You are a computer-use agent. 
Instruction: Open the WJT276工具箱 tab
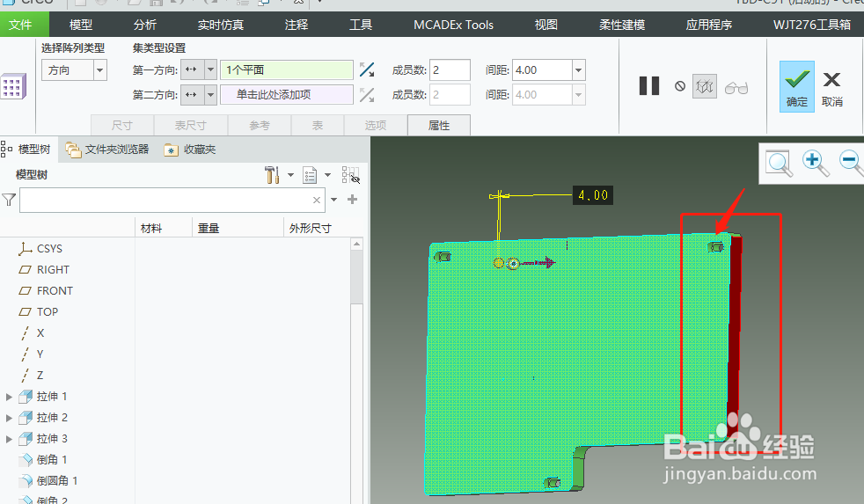point(812,25)
